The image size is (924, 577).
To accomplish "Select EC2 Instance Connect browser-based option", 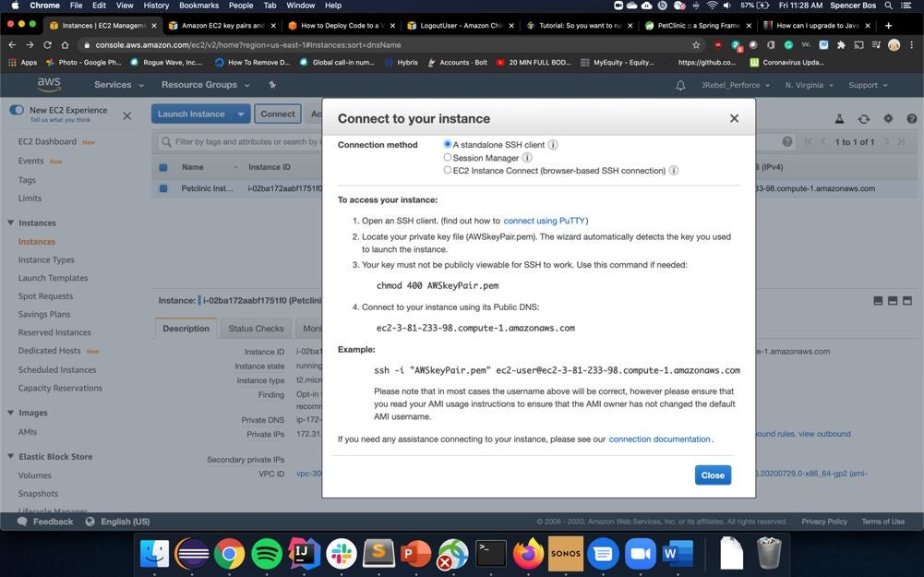I will point(448,170).
